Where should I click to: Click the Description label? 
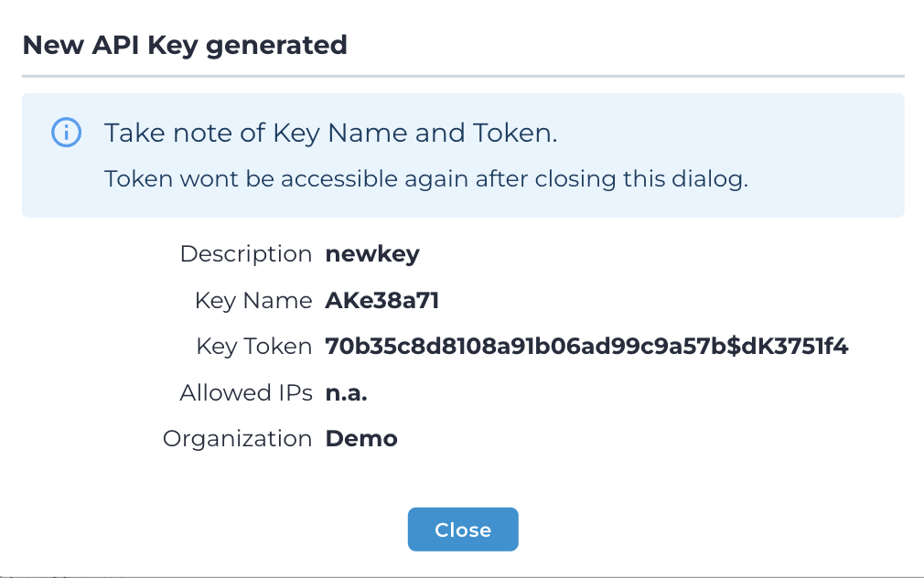pos(245,253)
